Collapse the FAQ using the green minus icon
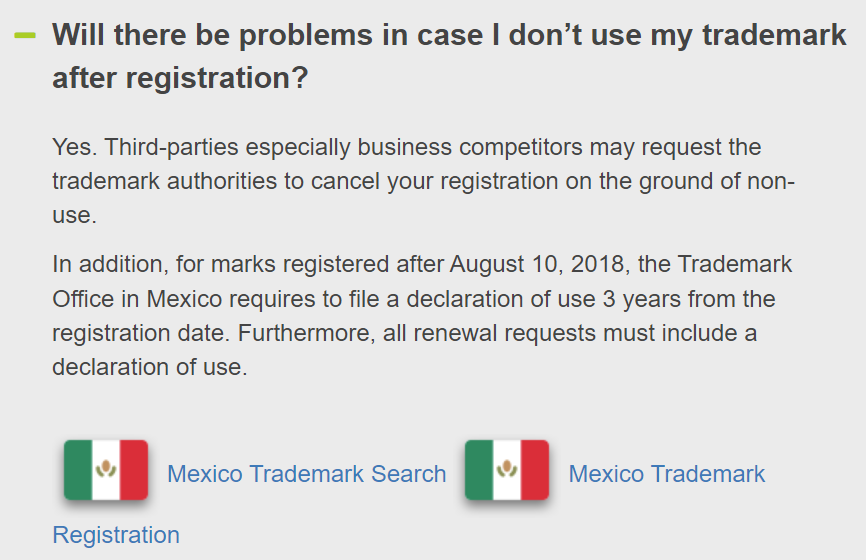 click(x=25, y=35)
